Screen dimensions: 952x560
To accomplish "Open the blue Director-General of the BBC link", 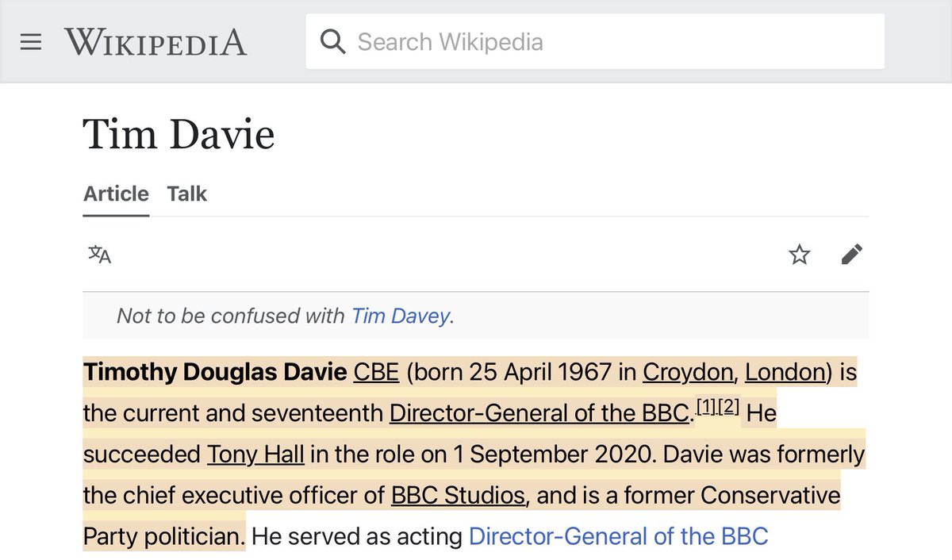I will click(x=619, y=536).
